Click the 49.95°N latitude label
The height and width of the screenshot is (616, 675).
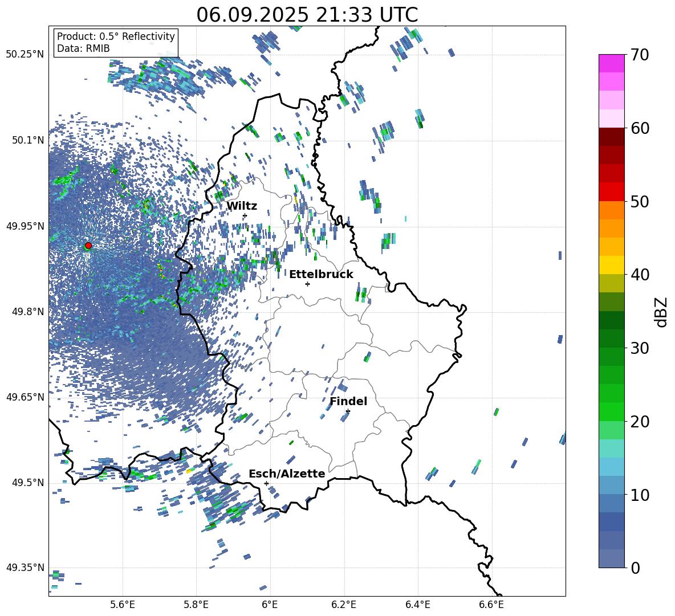point(25,226)
